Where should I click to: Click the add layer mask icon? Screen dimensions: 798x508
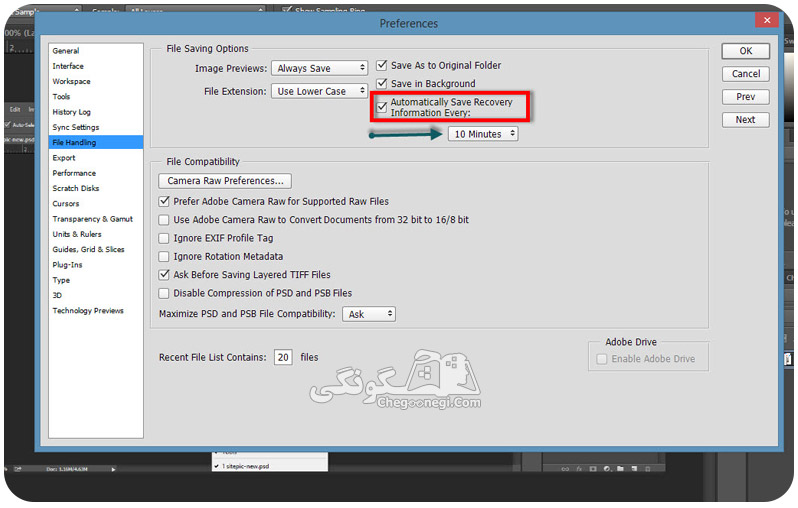click(592, 469)
